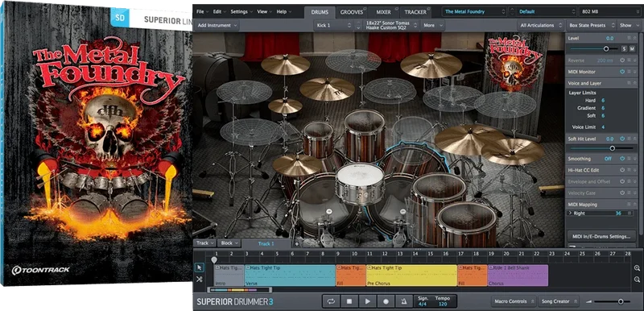Toggle loop playback
Image resolution: width=644 pixels, height=311 pixels.
click(331, 301)
